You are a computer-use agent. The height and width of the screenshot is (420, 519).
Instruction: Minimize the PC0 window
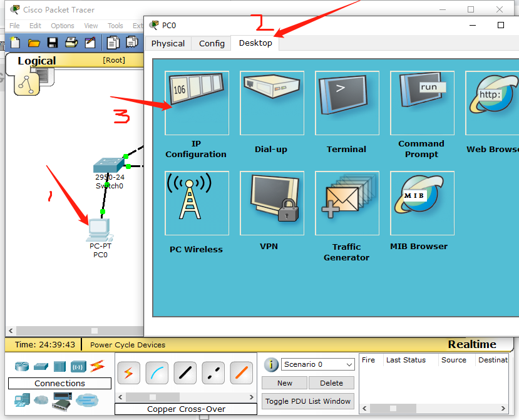pos(473,25)
